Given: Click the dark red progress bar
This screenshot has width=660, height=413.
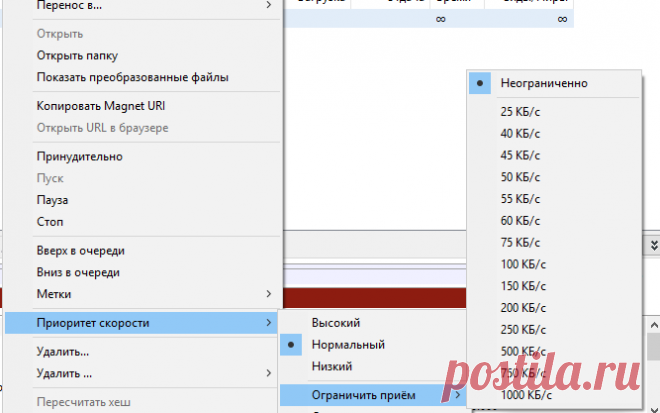Looking at the screenshot, I should tap(374, 298).
